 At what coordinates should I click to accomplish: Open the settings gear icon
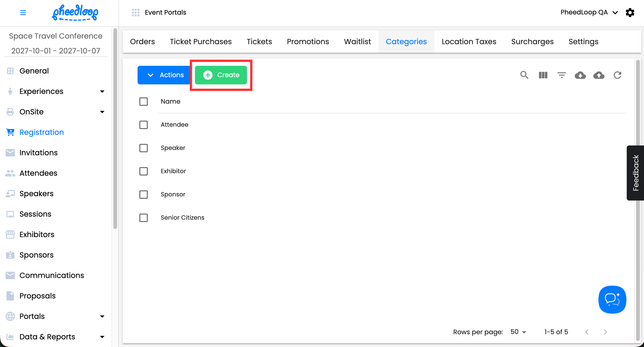coord(630,13)
